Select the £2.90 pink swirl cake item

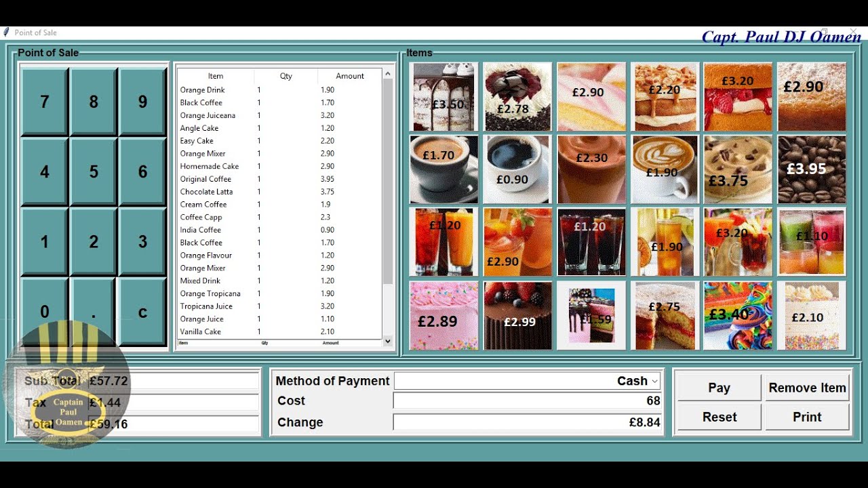(591, 97)
